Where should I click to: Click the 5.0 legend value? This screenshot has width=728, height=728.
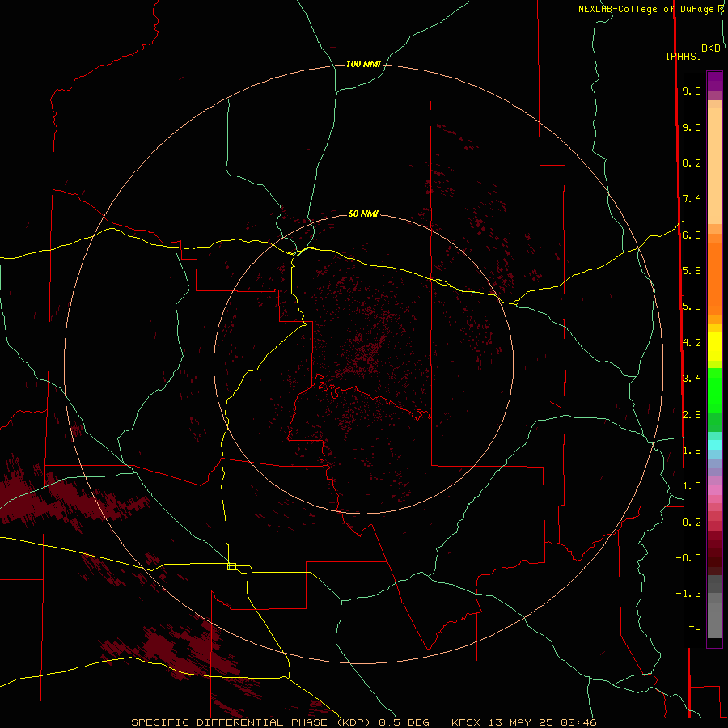click(692, 307)
